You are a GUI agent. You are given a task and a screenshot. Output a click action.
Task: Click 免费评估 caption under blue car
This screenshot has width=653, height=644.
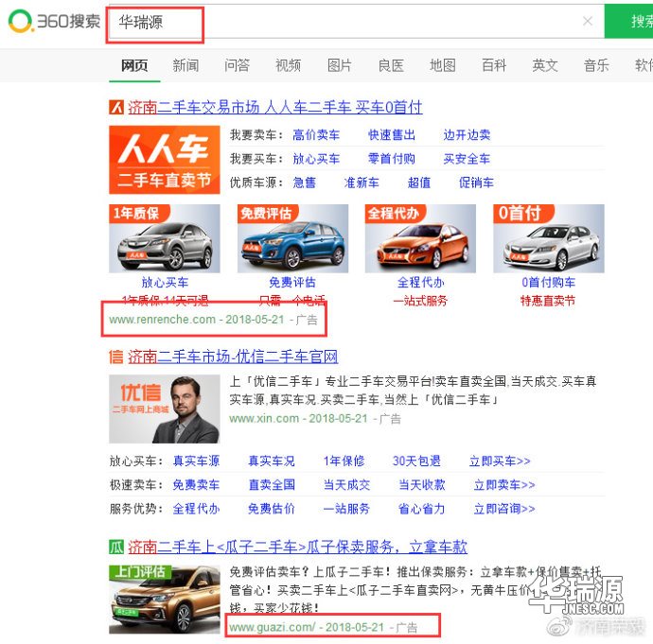[x=292, y=283]
